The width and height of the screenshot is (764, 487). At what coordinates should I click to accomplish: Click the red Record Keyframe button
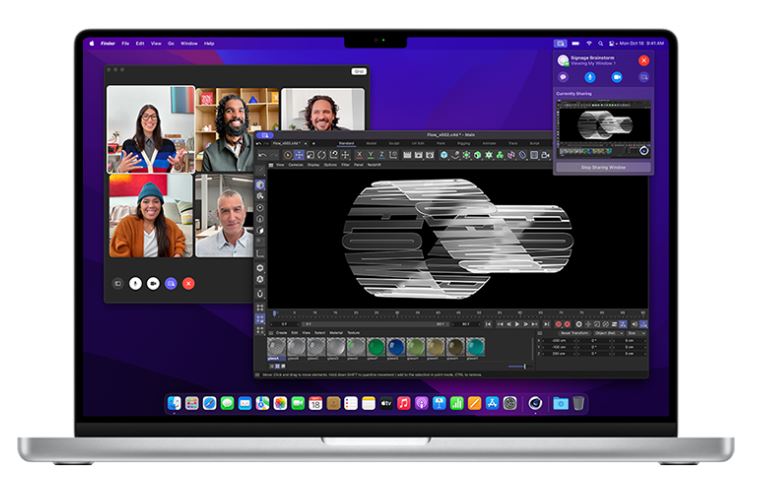560,324
